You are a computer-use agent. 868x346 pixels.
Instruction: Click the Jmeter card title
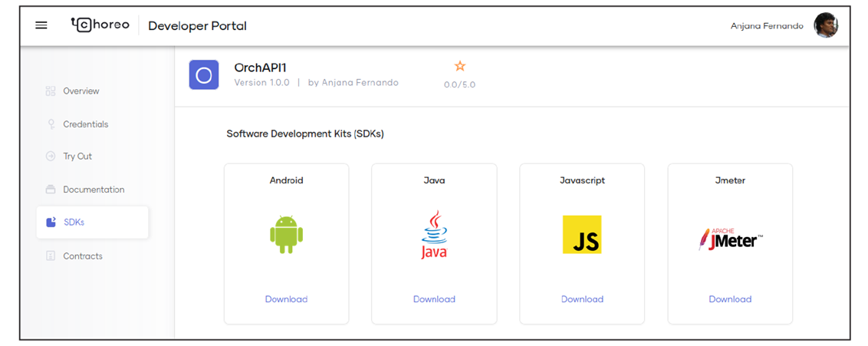point(730,180)
